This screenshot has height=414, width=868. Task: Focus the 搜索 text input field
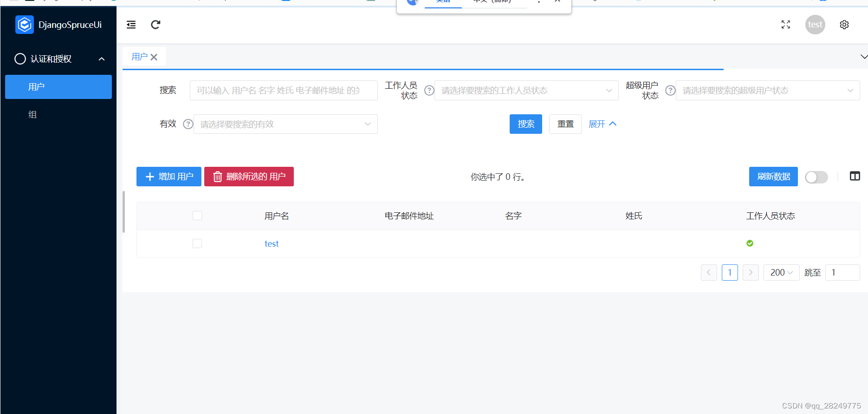coord(284,90)
